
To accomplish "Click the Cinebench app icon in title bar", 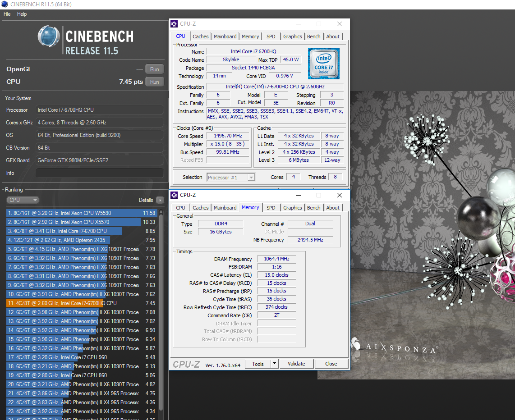I will [4, 4].
